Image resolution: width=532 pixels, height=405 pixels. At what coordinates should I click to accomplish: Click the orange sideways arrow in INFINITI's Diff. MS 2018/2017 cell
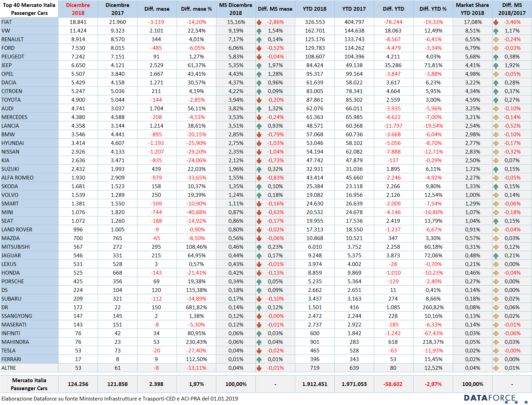click(496, 333)
